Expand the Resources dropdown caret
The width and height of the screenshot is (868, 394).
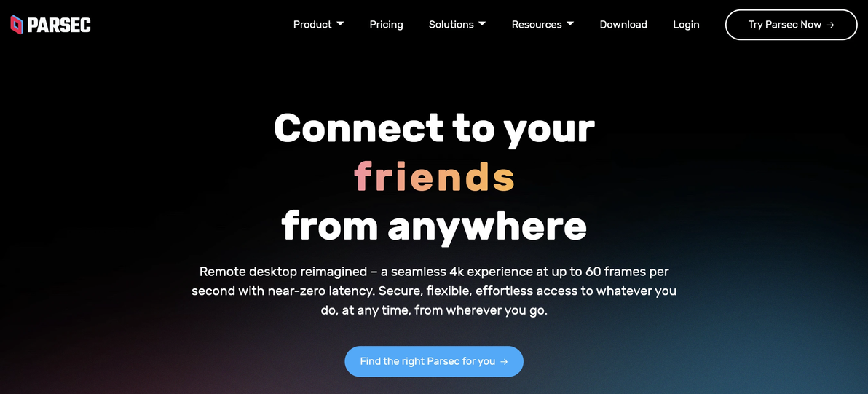570,24
